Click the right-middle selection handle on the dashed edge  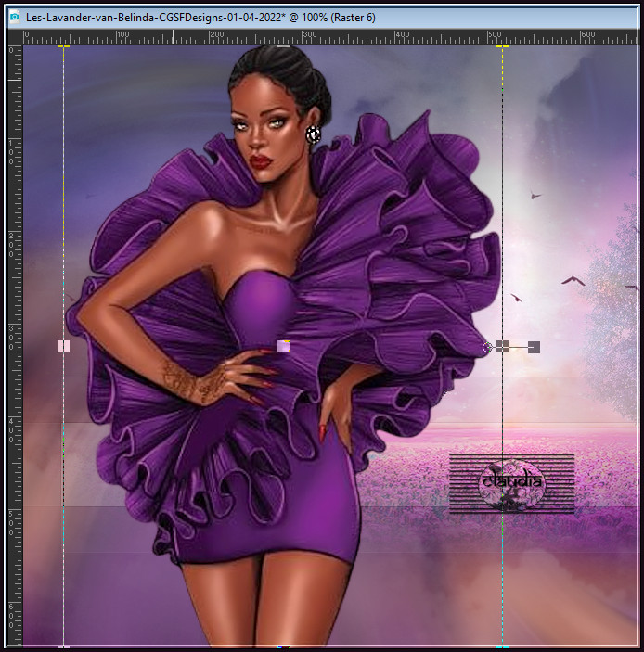[503, 346]
